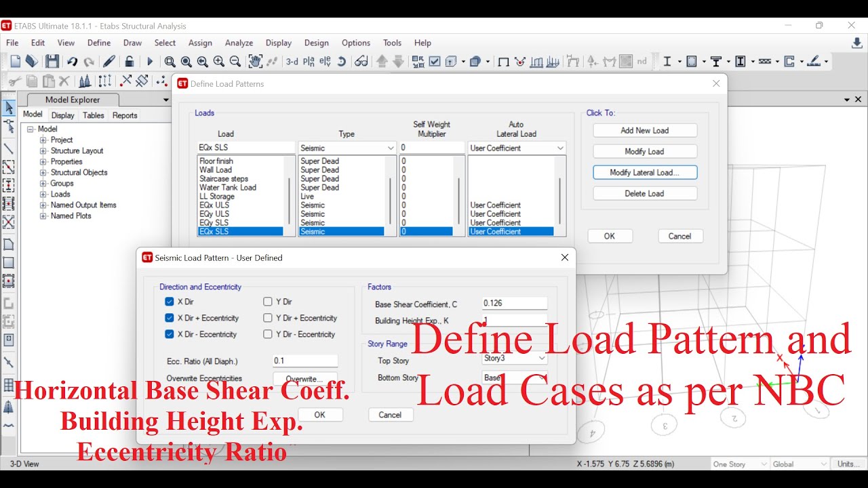Click the Ecc. Ratio input field
The height and width of the screenshot is (488, 868).
pyautogui.click(x=305, y=361)
